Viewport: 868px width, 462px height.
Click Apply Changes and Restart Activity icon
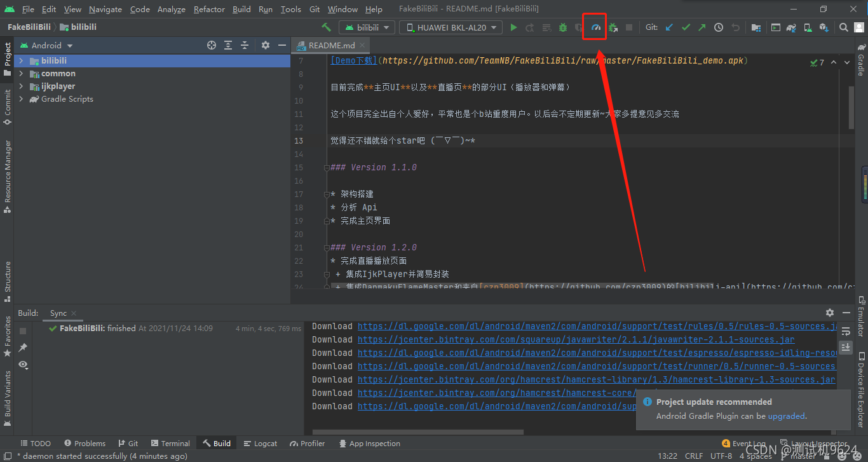click(530, 27)
